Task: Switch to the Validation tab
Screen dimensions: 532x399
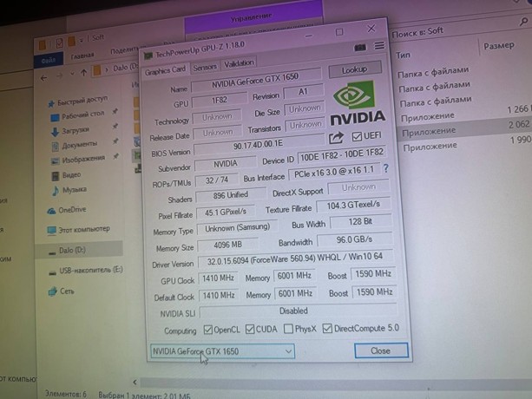Action: [x=239, y=63]
